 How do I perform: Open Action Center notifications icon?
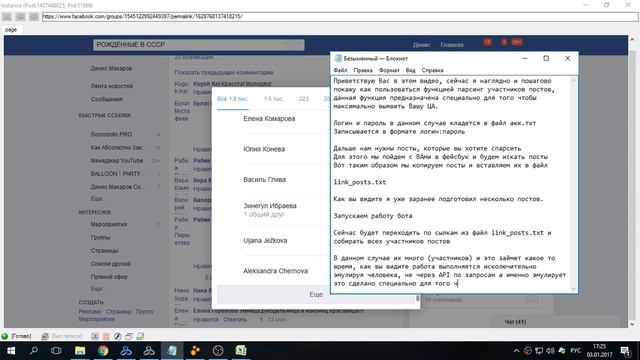(626, 351)
